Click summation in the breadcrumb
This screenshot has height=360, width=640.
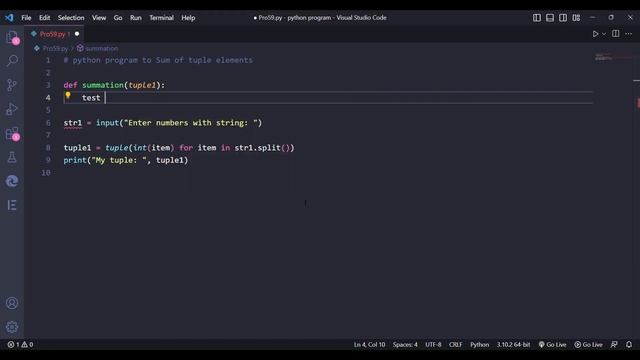tap(102, 48)
